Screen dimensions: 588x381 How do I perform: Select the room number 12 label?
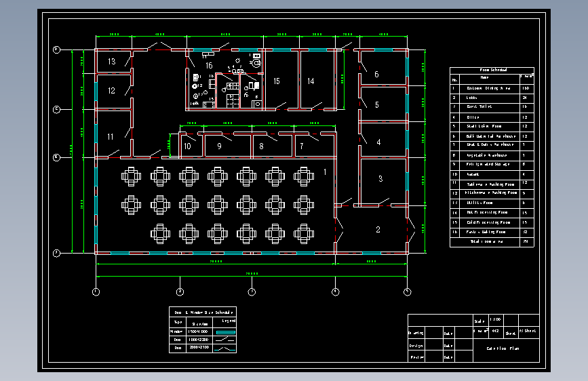coord(111,91)
